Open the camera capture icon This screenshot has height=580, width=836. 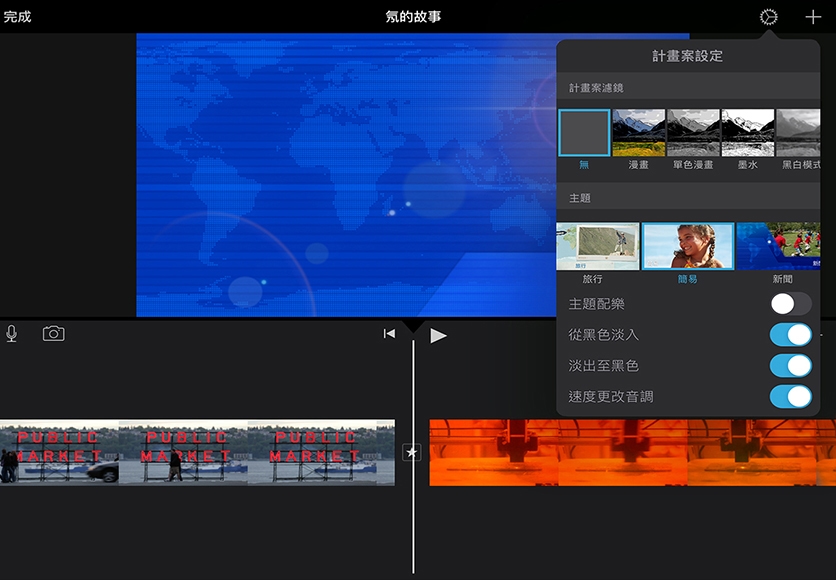click(x=53, y=334)
